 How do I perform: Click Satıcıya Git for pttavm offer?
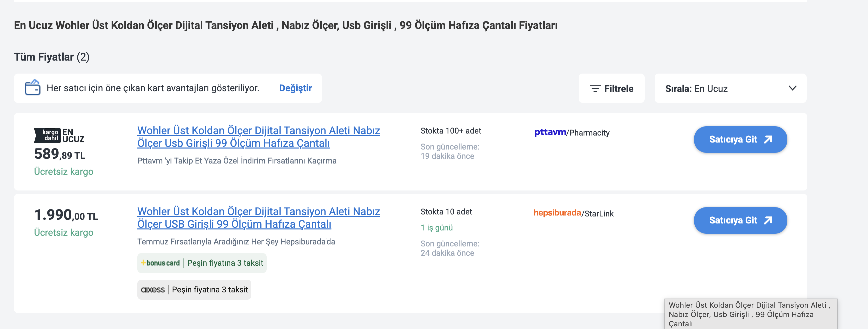point(740,140)
